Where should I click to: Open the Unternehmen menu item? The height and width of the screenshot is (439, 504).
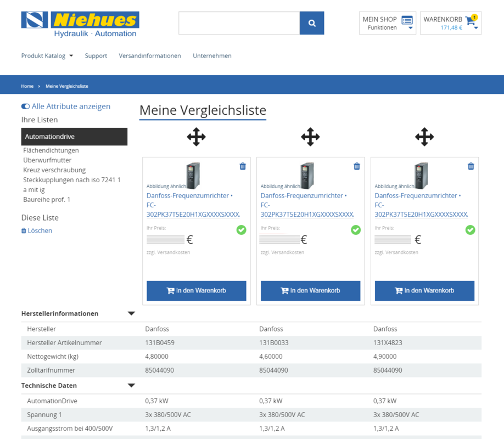(212, 55)
